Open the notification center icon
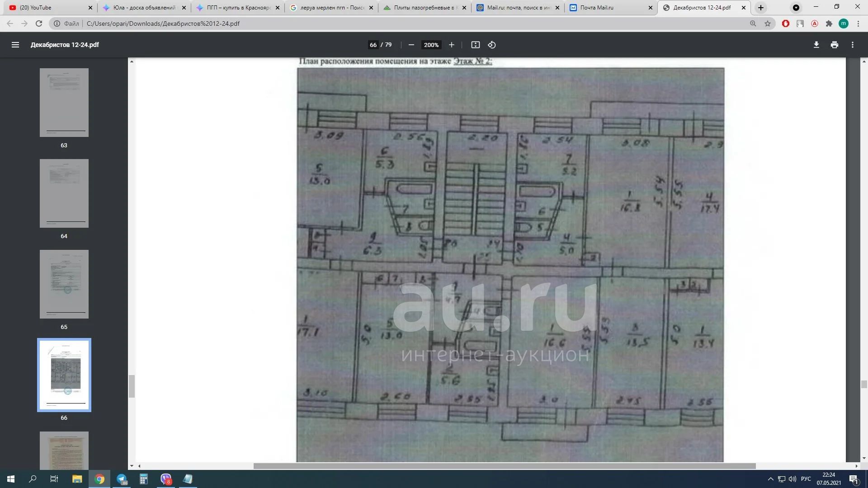Viewport: 868px width, 488px height. [x=854, y=479]
